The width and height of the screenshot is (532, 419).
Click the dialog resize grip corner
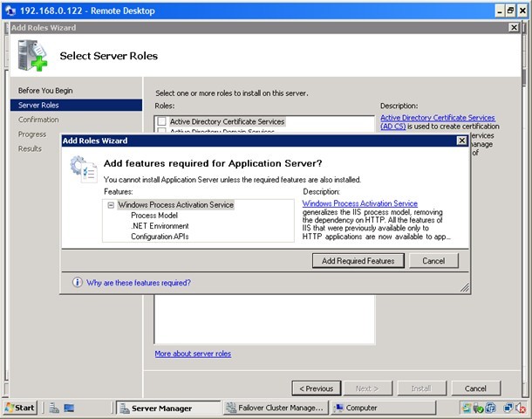[x=465, y=288]
